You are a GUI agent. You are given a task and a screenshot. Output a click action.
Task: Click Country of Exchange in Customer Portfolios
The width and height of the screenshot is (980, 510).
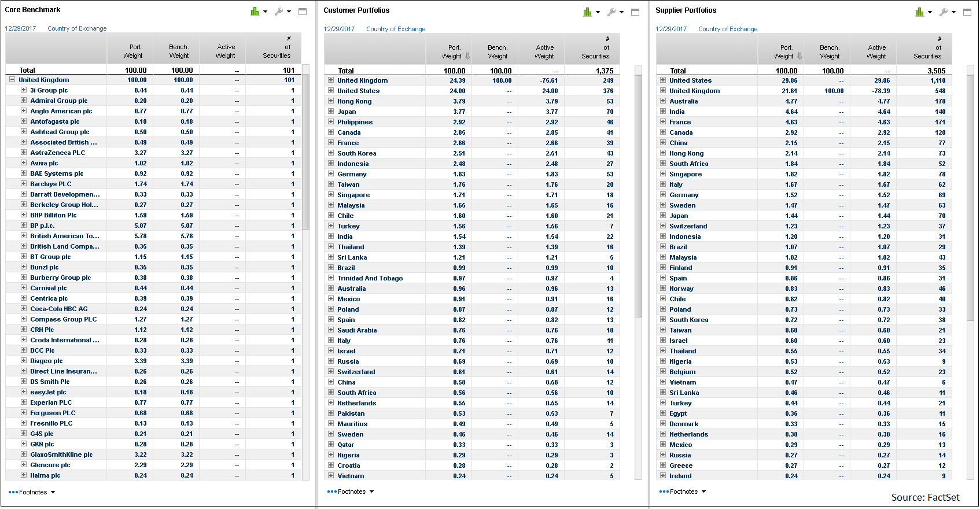point(396,29)
